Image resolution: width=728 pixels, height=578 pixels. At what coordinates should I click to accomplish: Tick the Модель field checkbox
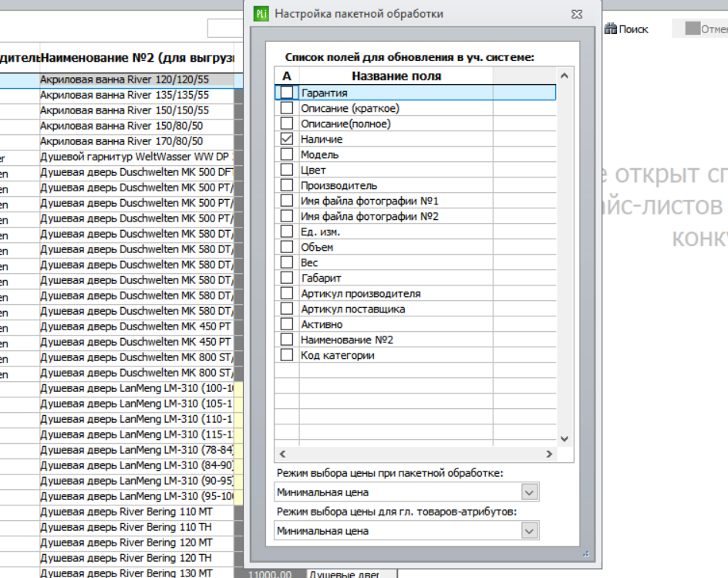(x=287, y=154)
